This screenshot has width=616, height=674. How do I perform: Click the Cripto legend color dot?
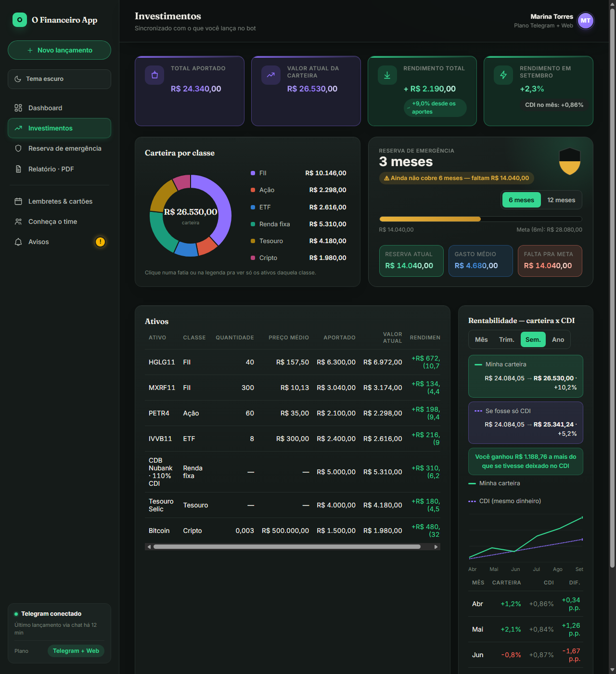[x=253, y=258]
